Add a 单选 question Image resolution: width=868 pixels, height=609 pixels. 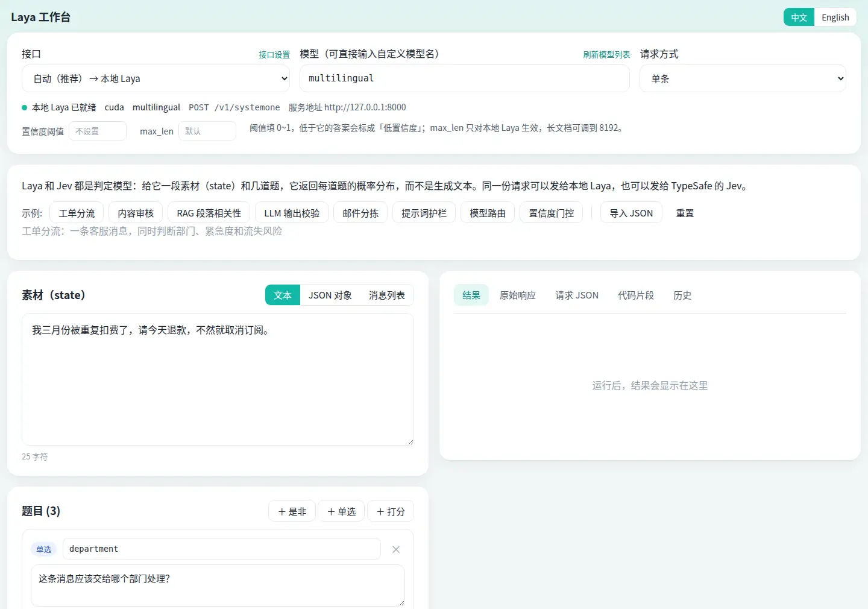click(342, 511)
